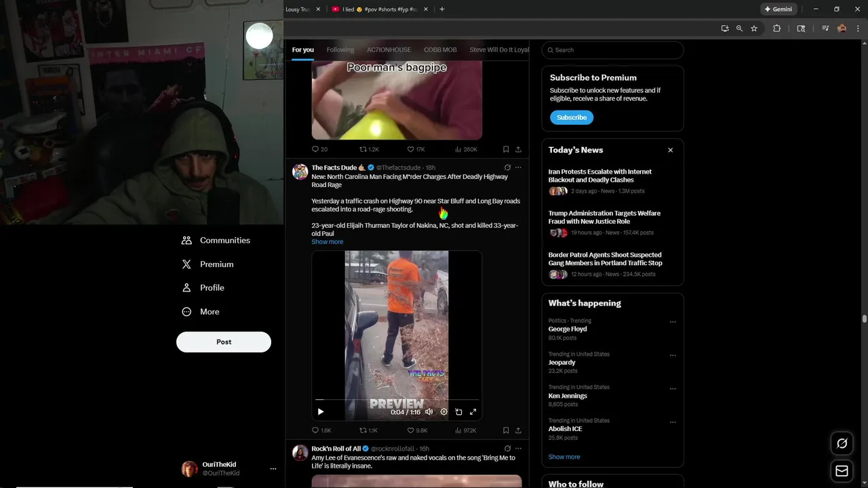This screenshot has height=488, width=868.
Task: Click the zoom magnifier in address bar
Action: coord(739,28)
